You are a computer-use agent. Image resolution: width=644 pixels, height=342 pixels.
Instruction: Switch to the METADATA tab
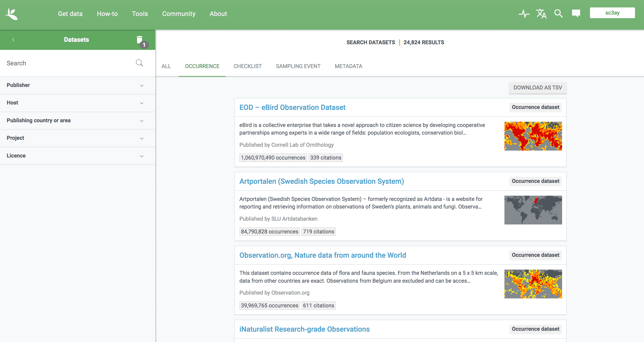348,66
